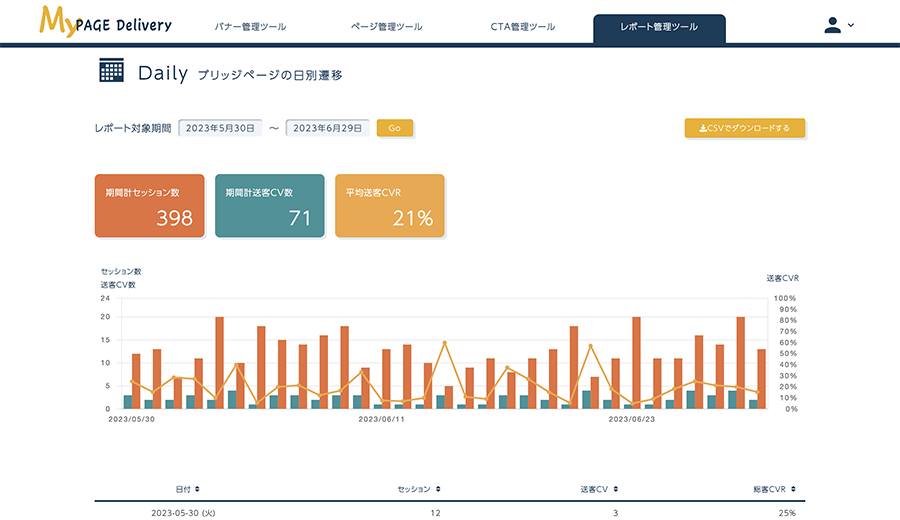Image resolution: width=900 pixels, height=520 pixels.
Task: Click the 期間計セッション数 398 card
Action: [x=149, y=206]
